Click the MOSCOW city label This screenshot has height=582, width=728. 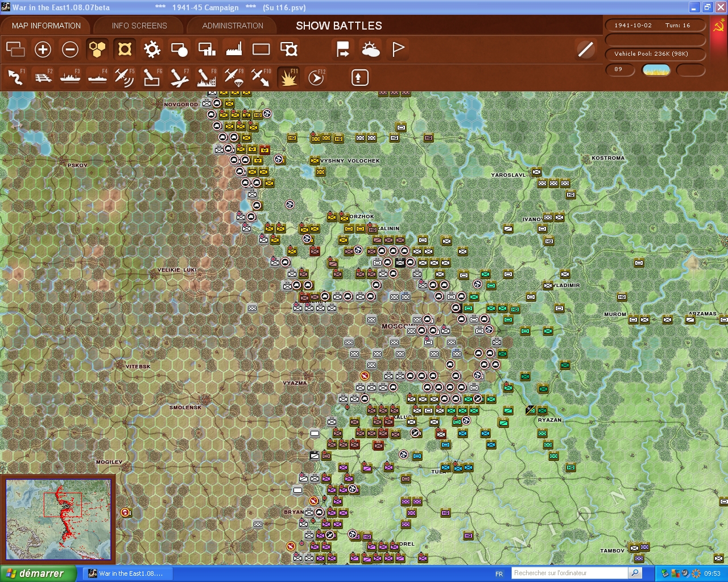pyautogui.click(x=398, y=326)
